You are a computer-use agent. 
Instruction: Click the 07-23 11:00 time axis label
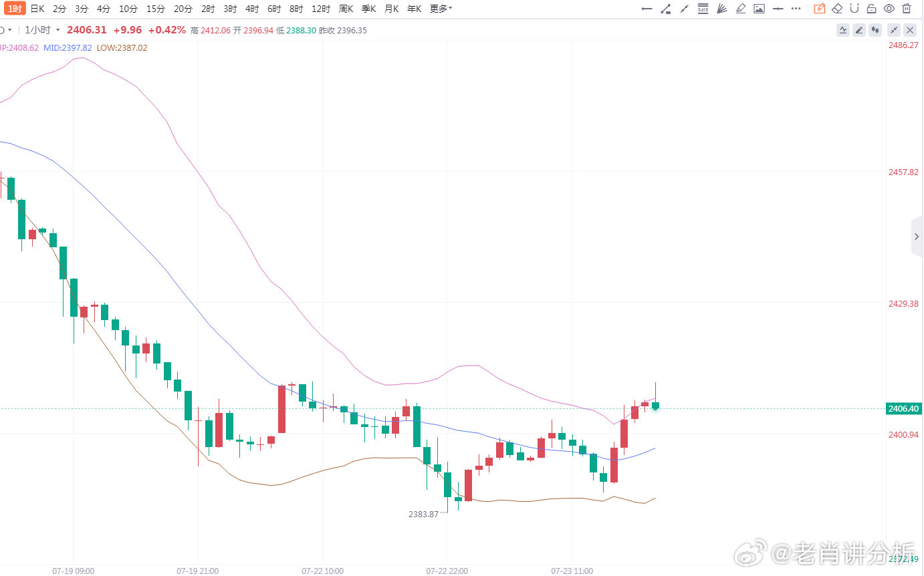click(x=572, y=571)
